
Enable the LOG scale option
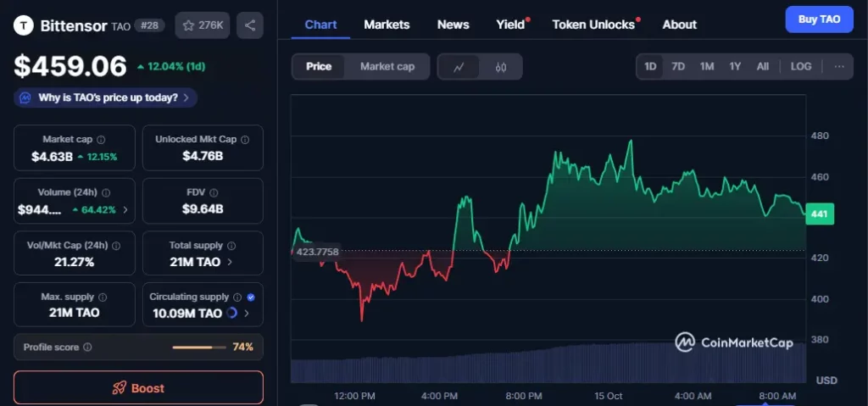800,66
